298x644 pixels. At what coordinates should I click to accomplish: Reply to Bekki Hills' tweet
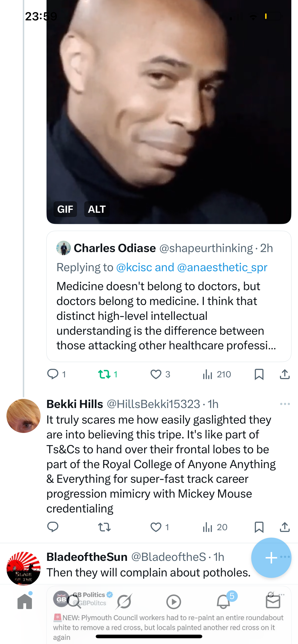(x=53, y=527)
